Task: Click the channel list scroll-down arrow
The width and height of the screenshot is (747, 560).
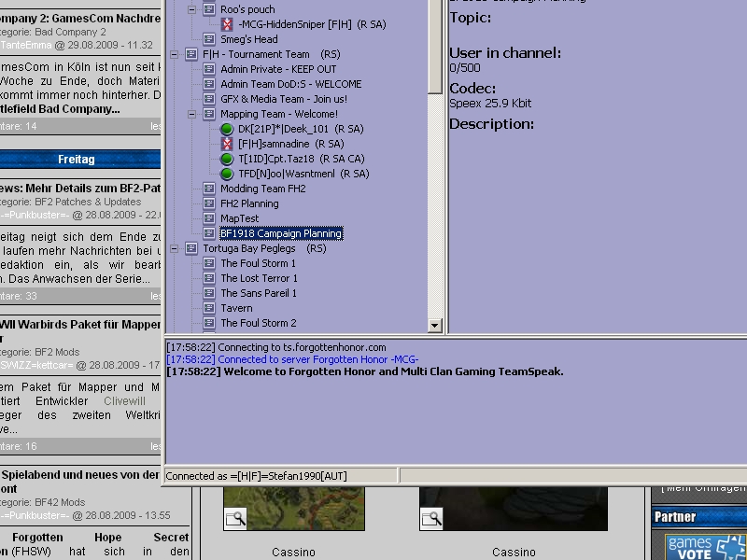Action: (x=434, y=326)
